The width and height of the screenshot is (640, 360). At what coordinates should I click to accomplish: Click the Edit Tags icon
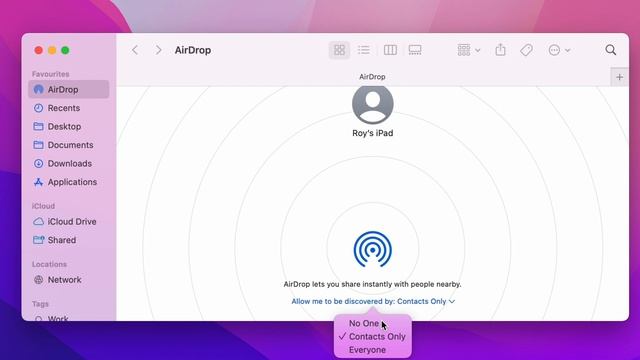(527, 50)
